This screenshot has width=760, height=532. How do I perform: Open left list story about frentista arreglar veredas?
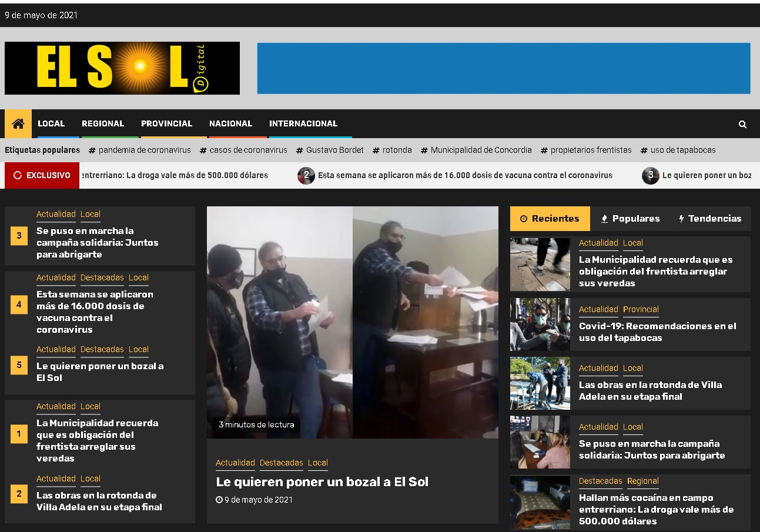pyautogui.click(x=97, y=440)
